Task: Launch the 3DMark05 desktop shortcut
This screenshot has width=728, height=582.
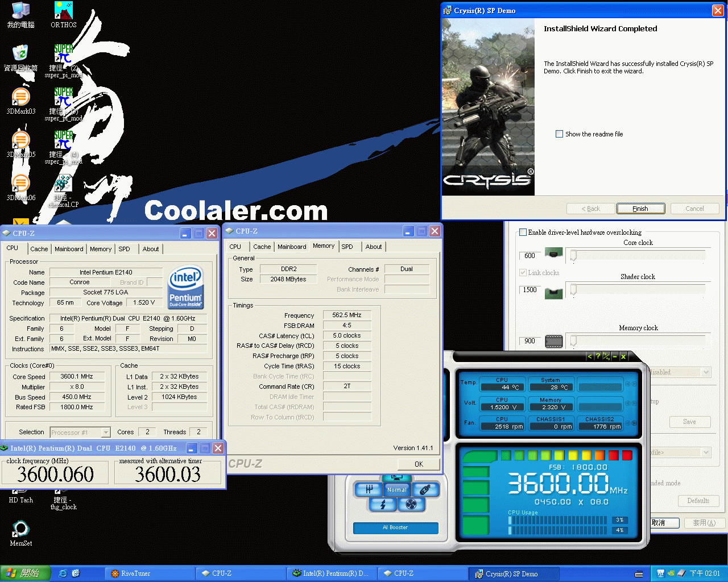Action: [20, 144]
